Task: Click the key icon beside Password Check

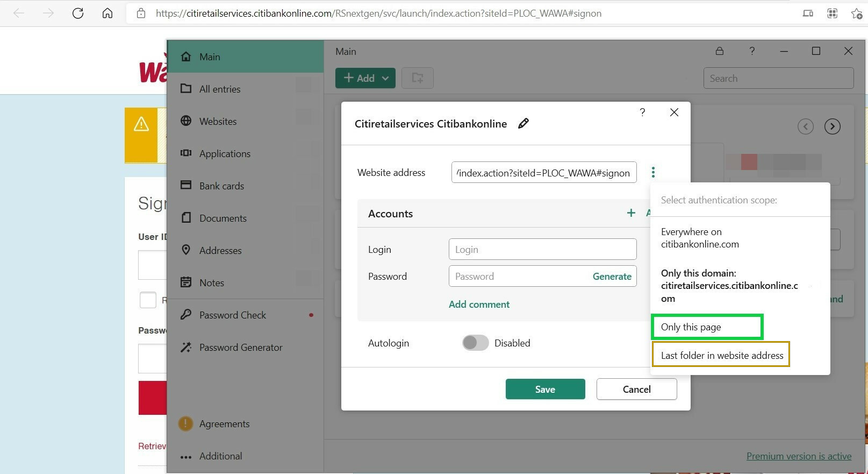Action: (186, 314)
